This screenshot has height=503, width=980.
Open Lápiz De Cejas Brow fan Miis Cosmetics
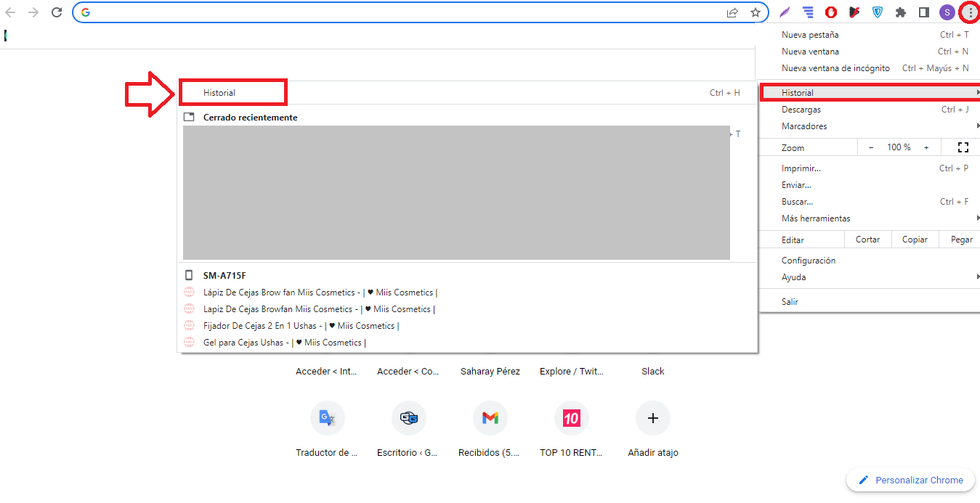pyautogui.click(x=467, y=293)
